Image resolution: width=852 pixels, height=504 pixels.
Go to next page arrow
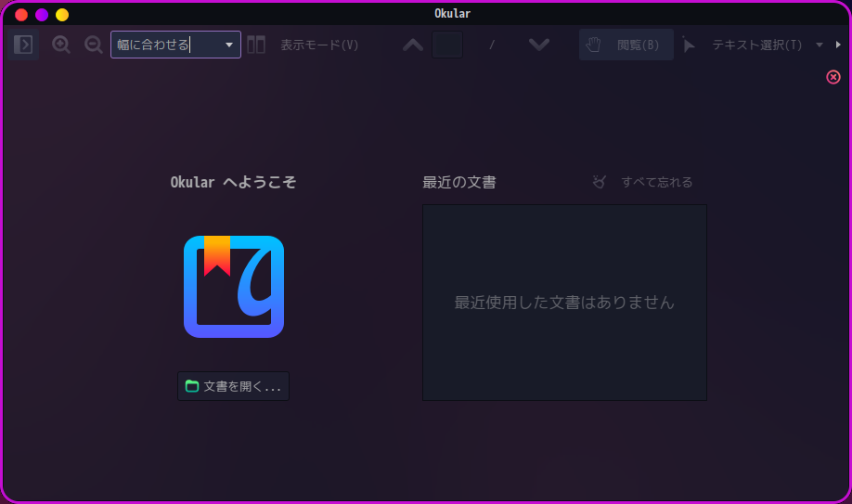539,45
